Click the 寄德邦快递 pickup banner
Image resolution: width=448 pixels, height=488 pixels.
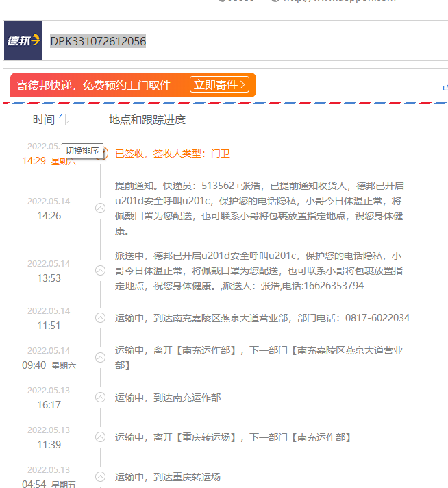133,85
